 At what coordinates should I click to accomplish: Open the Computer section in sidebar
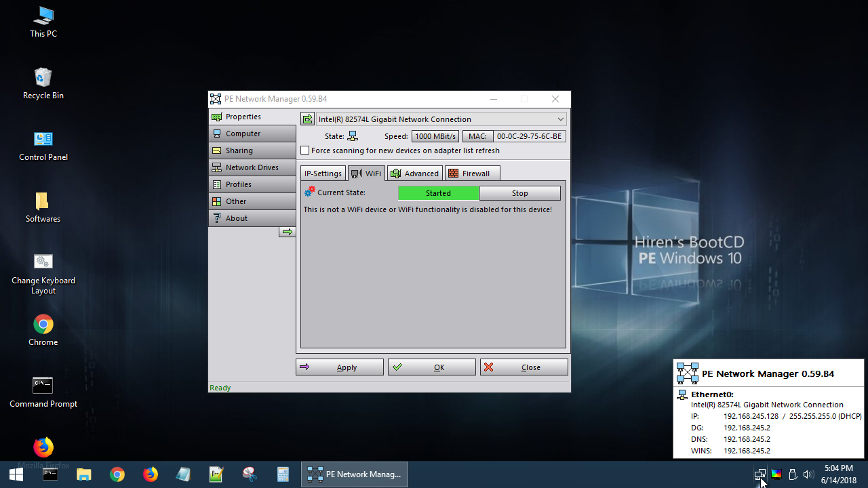tap(252, 134)
